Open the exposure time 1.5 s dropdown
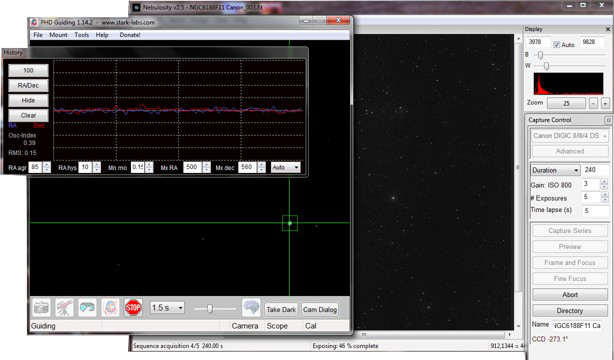Viewport: 614px width, 360px height. [167, 308]
